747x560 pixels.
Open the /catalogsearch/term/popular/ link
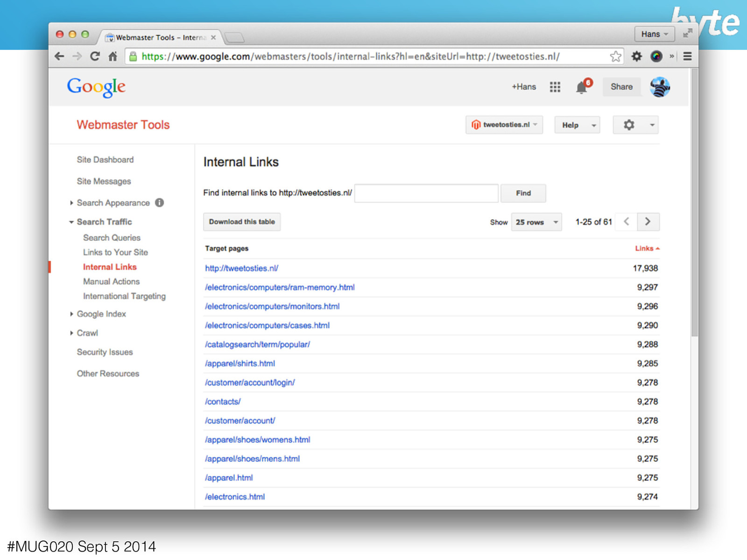tap(257, 344)
